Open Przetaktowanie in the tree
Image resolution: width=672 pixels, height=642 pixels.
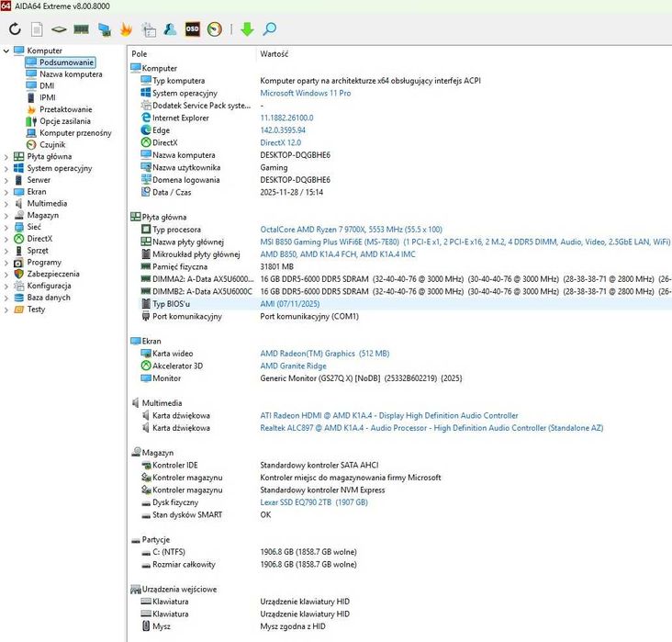(x=65, y=109)
